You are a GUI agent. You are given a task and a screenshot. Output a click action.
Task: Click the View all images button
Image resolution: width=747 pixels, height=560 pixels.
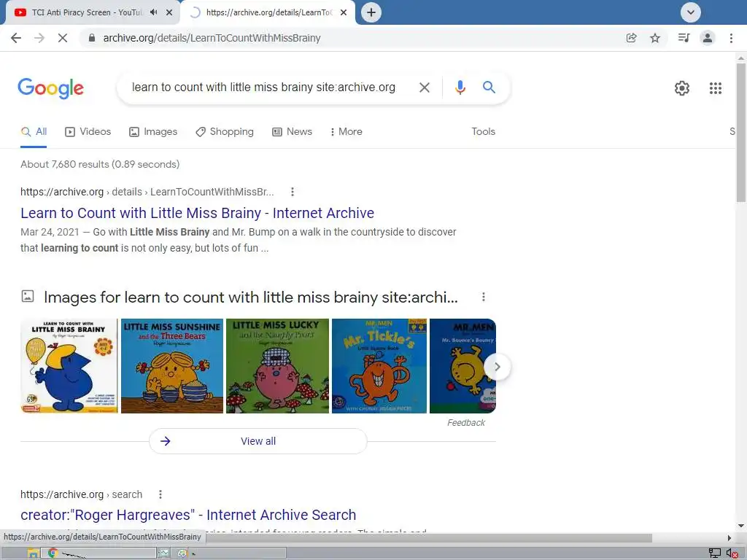pos(258,441)
